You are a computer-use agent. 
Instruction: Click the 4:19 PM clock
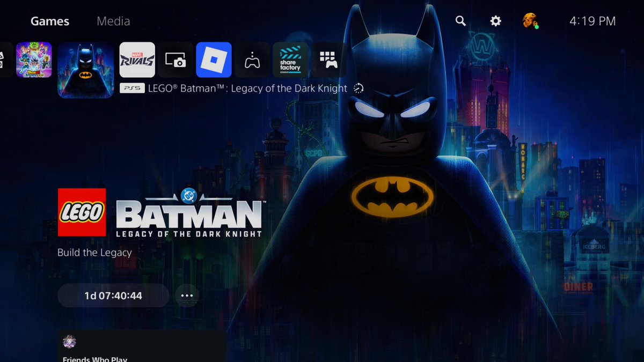592,21
